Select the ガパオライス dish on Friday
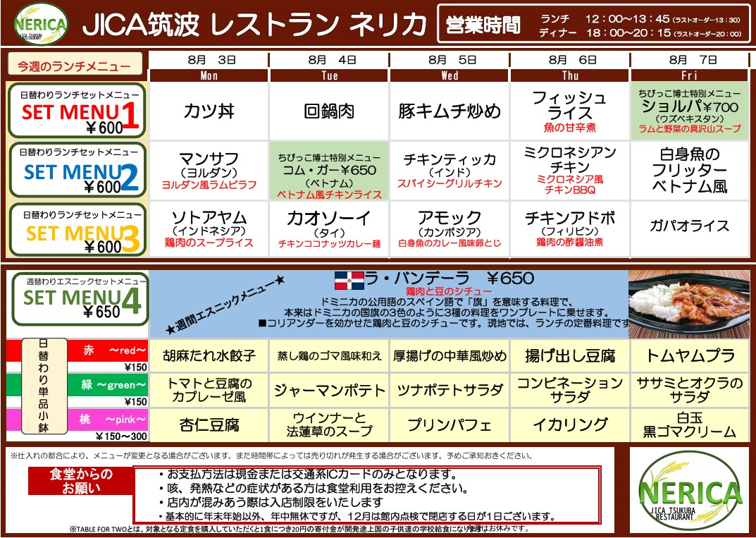The width and height of the screenshot is (756, 538). tap(690, 229)
